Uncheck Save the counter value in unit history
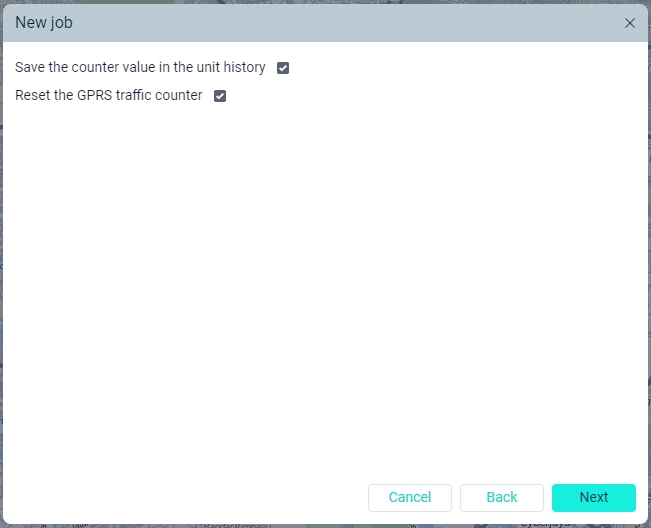 tap(283, 68)
